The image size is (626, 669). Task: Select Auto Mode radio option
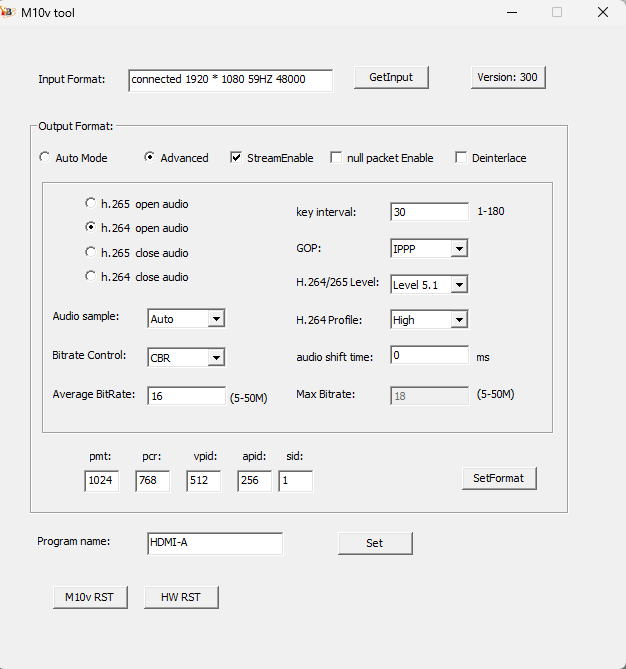tap(44, 158)
